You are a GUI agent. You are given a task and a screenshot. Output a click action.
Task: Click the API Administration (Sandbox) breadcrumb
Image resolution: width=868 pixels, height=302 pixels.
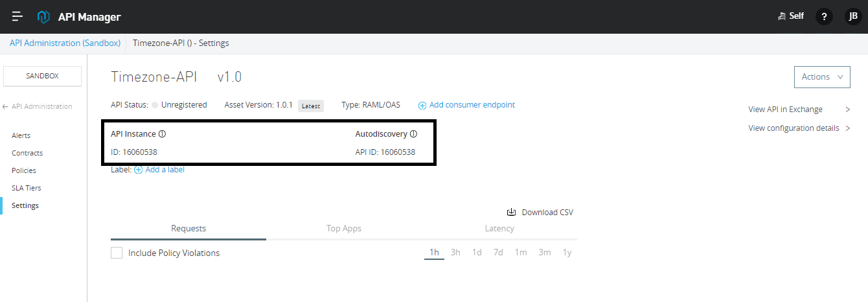pyautogui.click(x=65, y=43)
